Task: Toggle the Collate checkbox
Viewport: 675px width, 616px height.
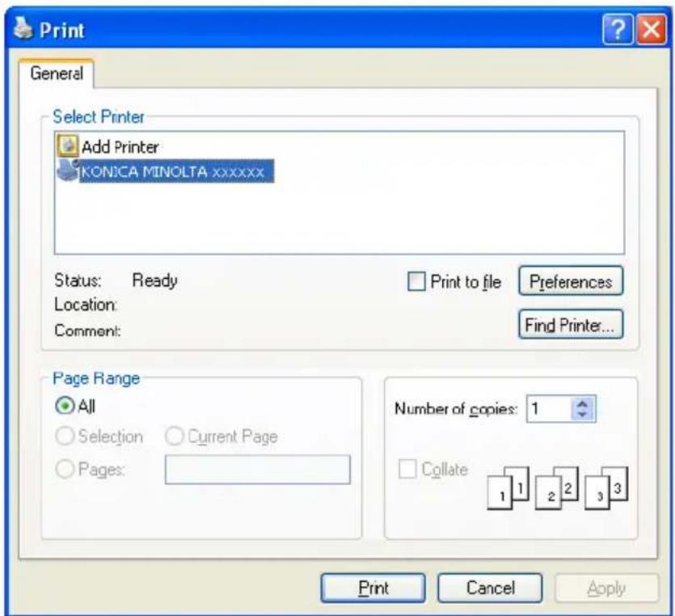Action: 407,469
